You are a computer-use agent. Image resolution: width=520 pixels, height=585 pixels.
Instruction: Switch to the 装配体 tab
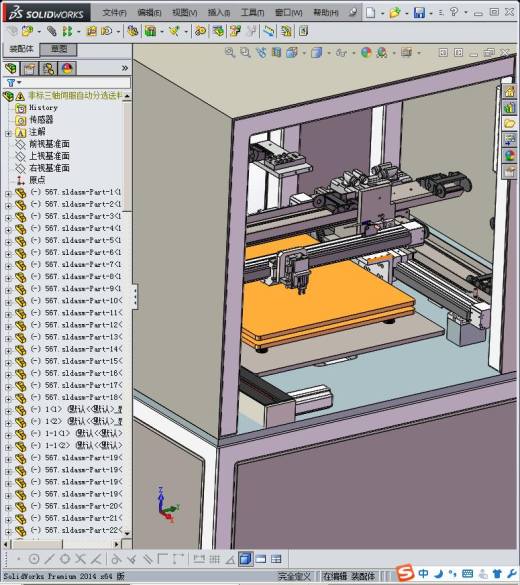pos(21,49)
